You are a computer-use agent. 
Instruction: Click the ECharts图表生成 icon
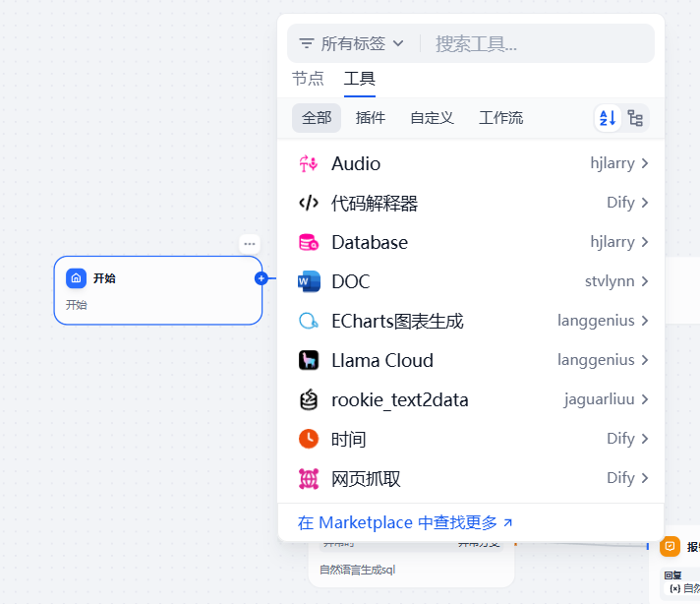pyautogui.click(x=309, y=321)
